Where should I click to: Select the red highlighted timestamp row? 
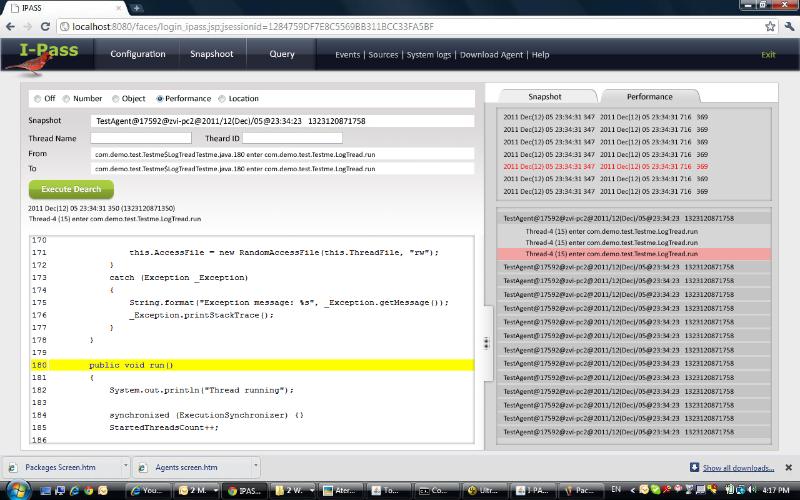(606, 166)
